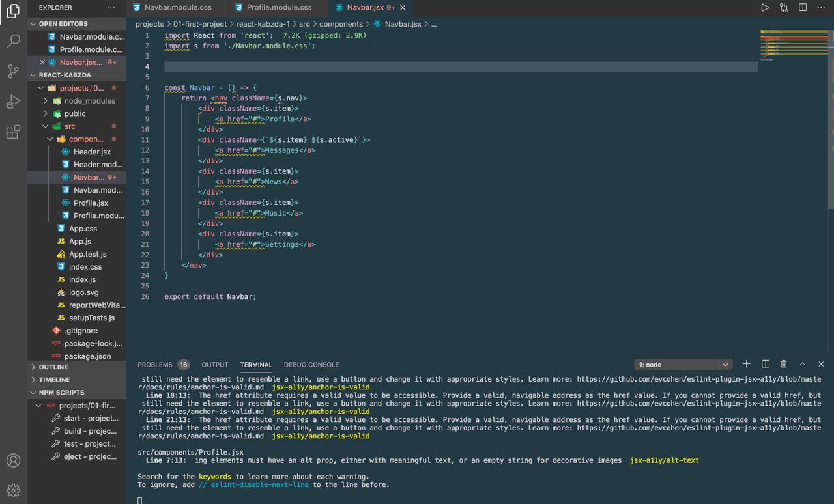Kill the terminal with trash icon
The width and height of the screenshot is (834, 504).
click(784, 364)
